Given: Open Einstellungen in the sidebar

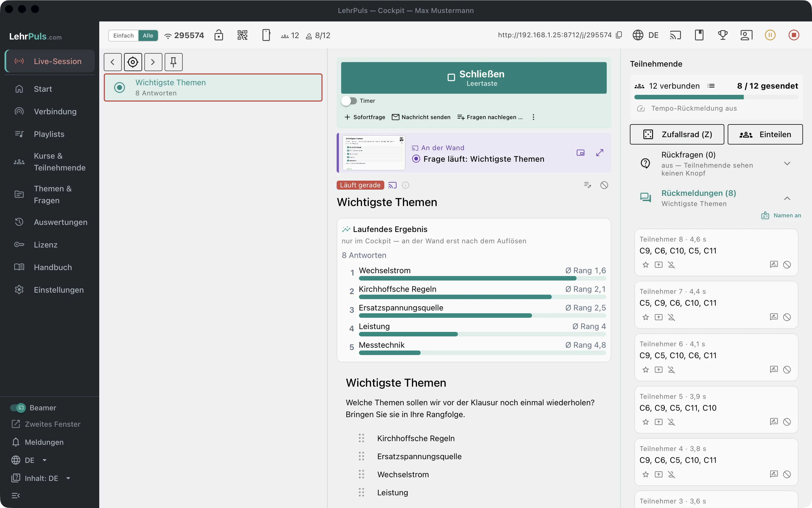Looking at the screenshot, I should (x=50, y=290).
